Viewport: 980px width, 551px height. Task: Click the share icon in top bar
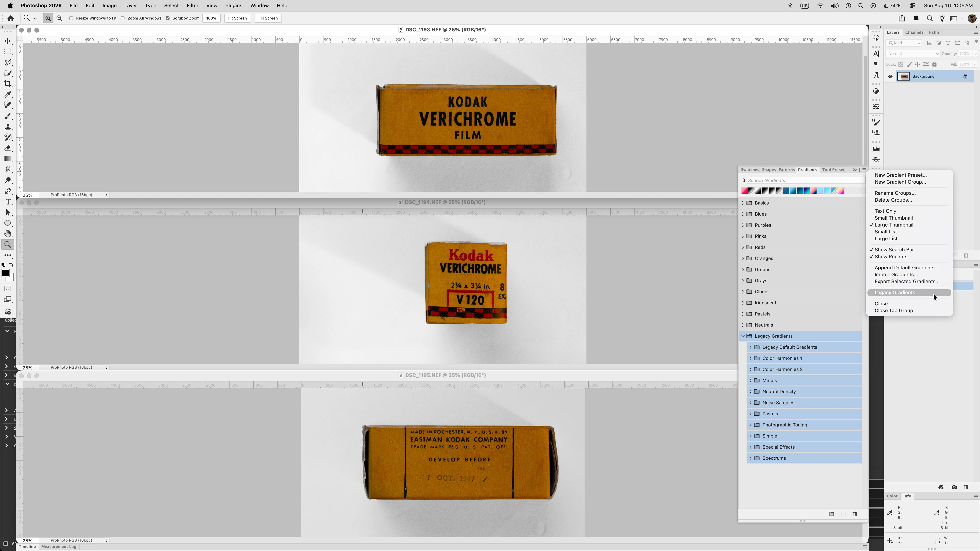click(902, 18)
